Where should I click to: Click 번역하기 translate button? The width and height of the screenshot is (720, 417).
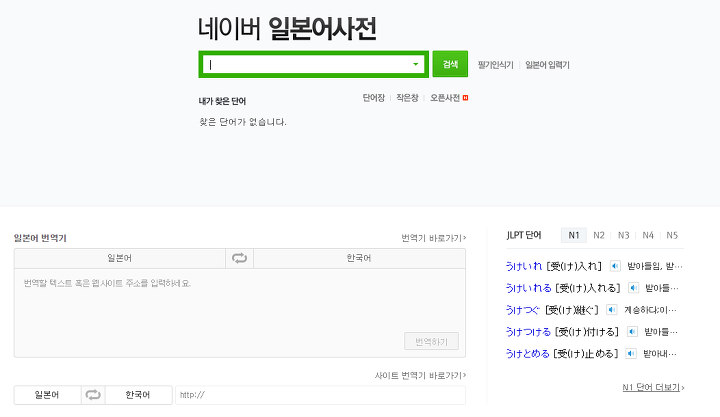click(431, 341)
